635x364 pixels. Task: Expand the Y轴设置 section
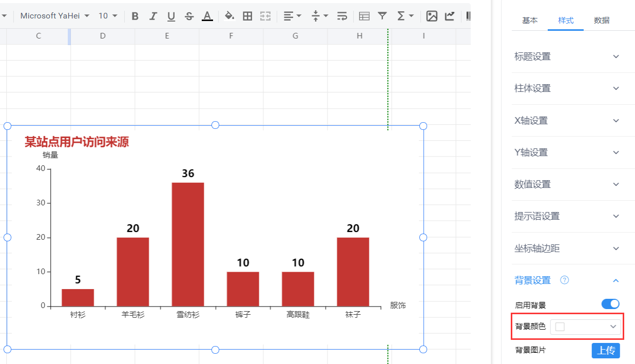(x=567, y=152)
